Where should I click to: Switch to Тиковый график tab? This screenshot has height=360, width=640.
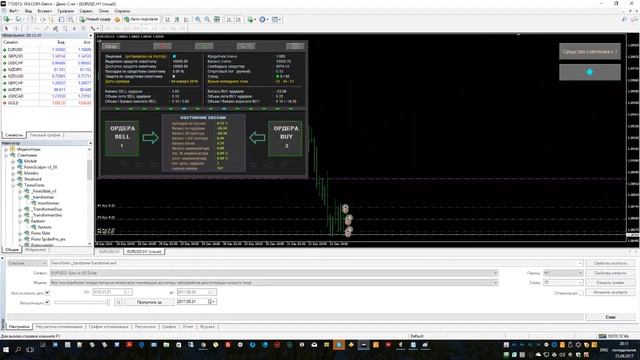click(x=45, y=135)
